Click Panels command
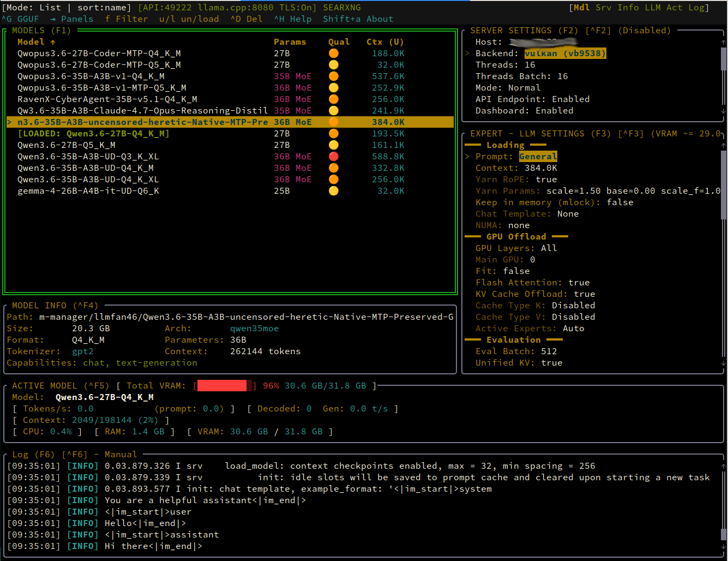The height and width of the screenshot is (561, 728). point(72,19)
